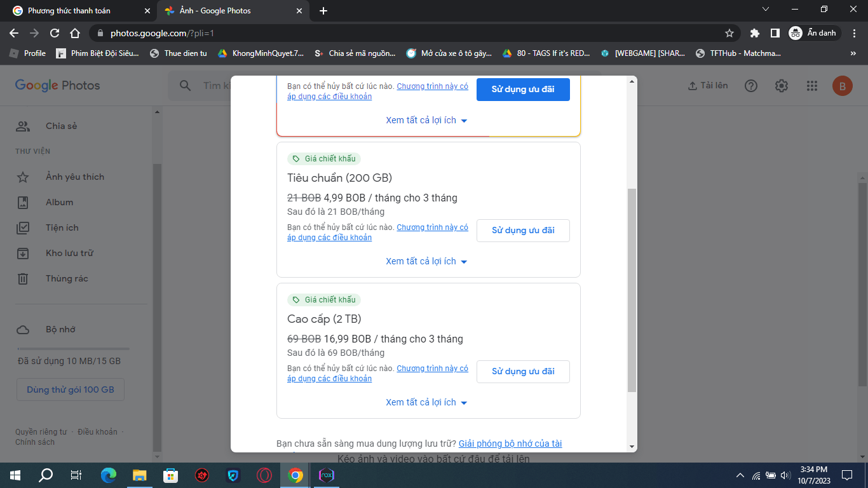Go back to the previous page

pos(14,33)
